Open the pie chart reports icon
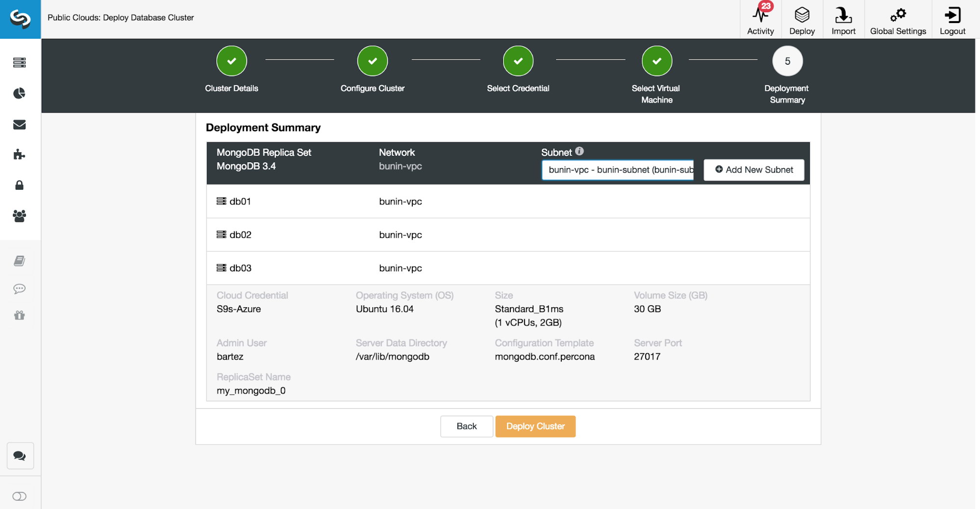 (x=20, y=93)
